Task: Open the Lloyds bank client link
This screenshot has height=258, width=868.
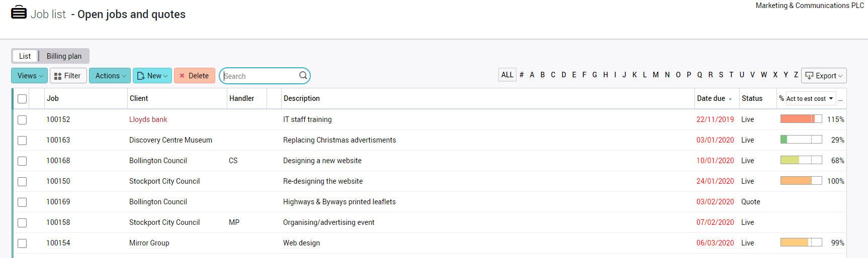Action: (x=148, y=119)
